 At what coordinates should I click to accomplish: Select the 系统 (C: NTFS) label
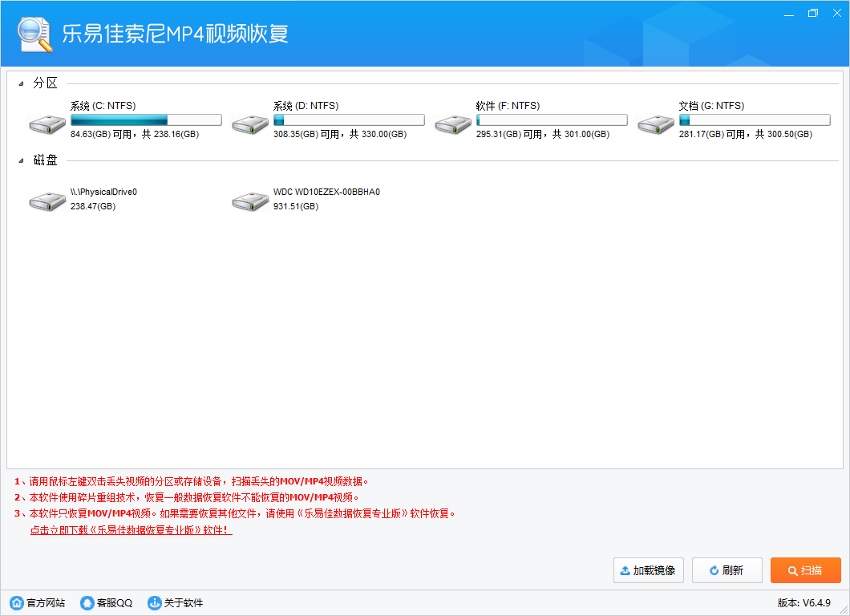tap(103, 106)
